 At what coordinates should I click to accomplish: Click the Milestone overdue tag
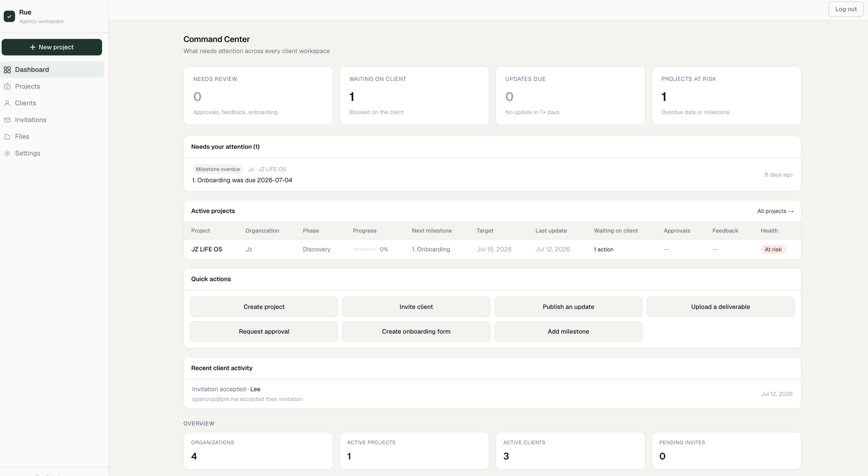(x=218, y=169)
